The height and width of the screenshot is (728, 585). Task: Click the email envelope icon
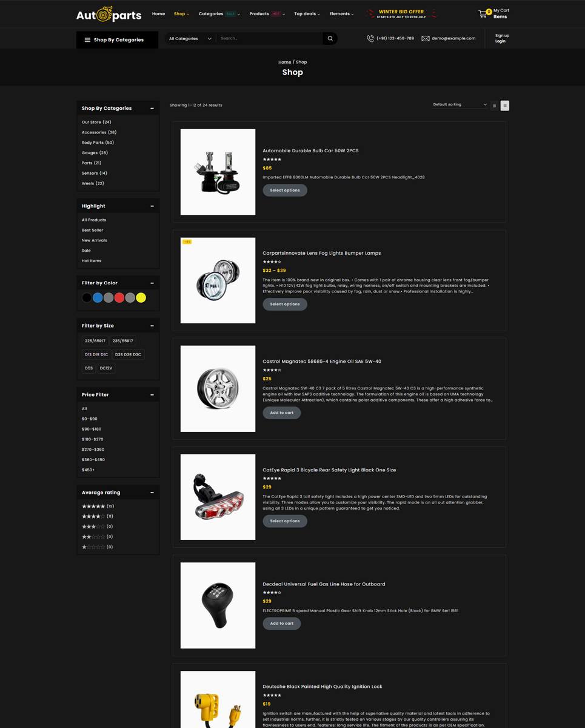click(x=426, y=38)
